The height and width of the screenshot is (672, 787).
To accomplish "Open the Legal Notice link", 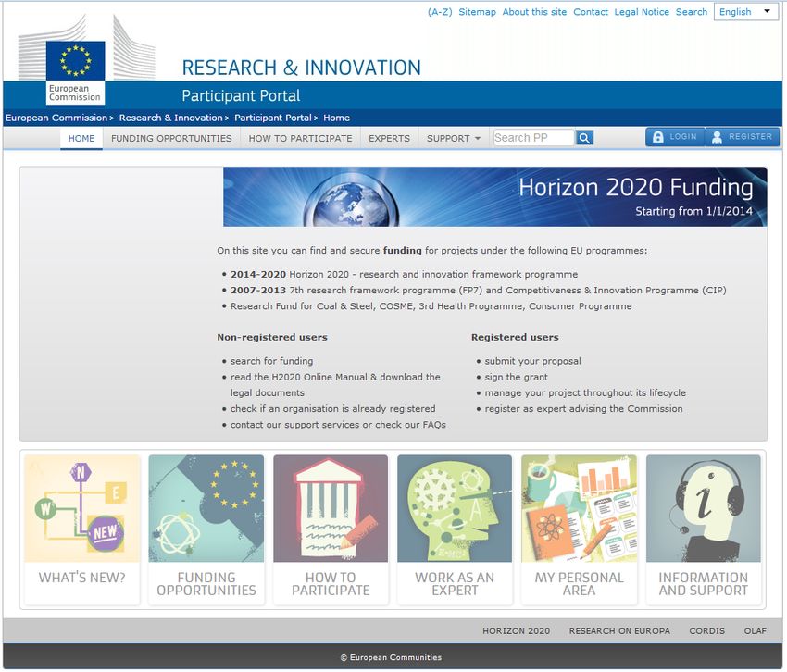I will pyautogui.click(x=642, y=11).
